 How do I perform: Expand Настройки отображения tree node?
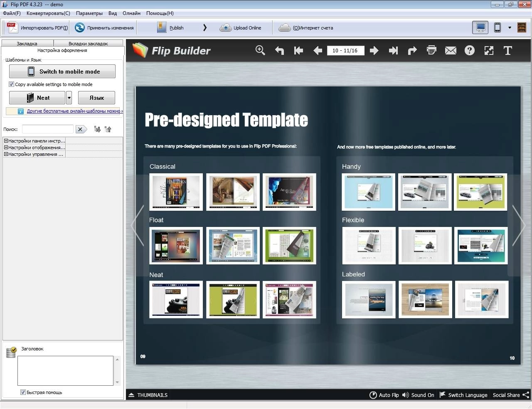pos(6,148)
